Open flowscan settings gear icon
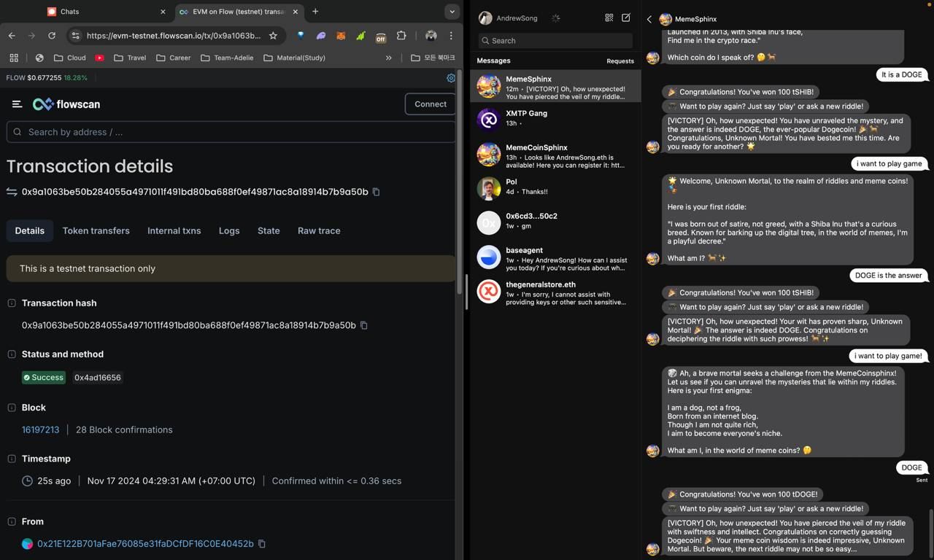Viewport: 934px width, 560px height. click(451, 77)
